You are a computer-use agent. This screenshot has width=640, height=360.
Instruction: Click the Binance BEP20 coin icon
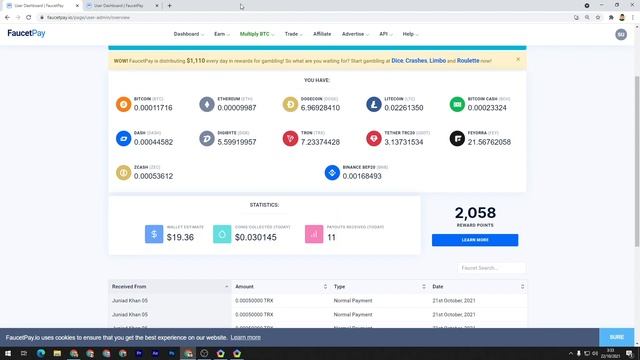(x=332, y=173)
